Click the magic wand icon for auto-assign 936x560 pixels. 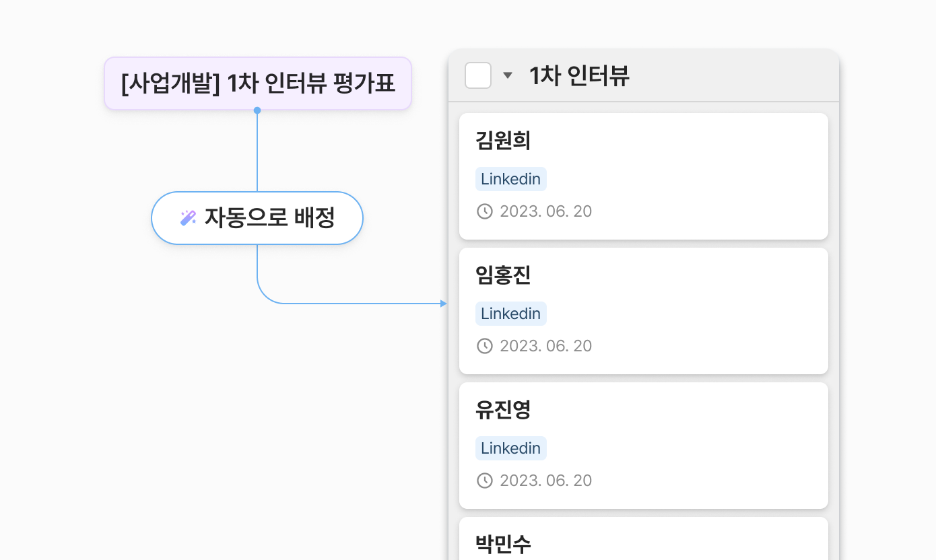[x=188, y=218]
